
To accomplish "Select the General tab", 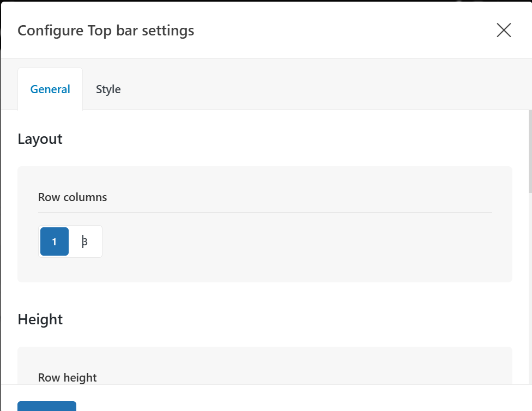I will pos(50,89).
